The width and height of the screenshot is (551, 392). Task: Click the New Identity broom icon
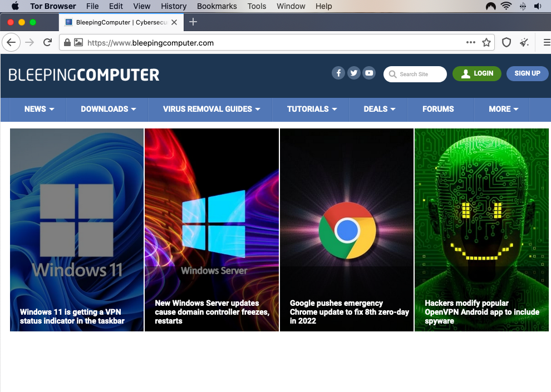pyautogui.click(x=524, y=43)
